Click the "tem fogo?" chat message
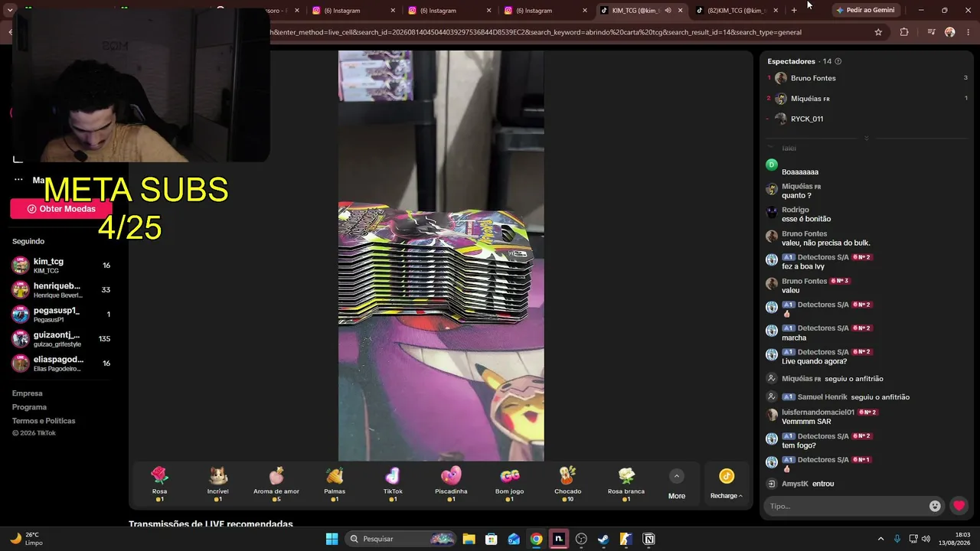The width and height of the screenshot is (980, 551). tap(799, 445)
